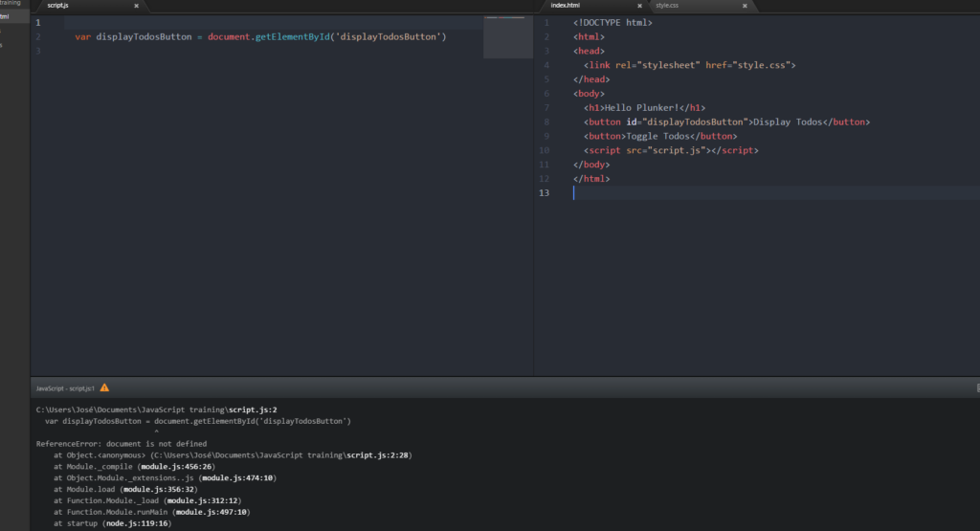Click the closing '</body>' tag line
The height and width of the screenshot is (531, 980).
coord(591,165)
